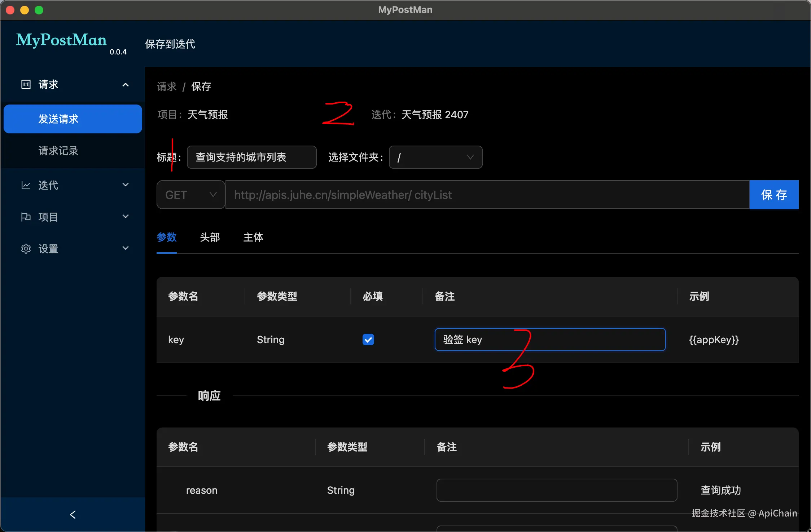811x532 pixels.
Task: Click the request menu icon in sidebar
Action: pos(26,84)
